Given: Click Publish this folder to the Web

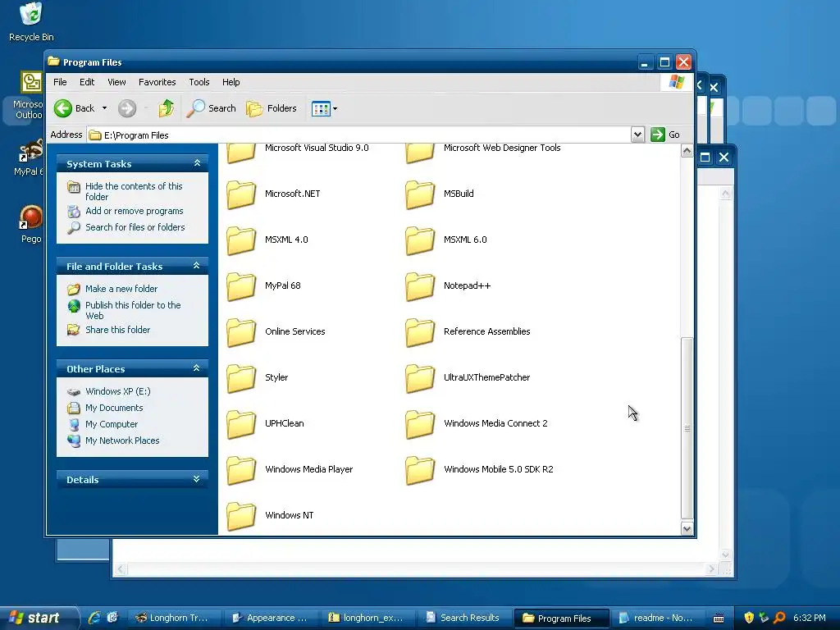Looking at the screenshot, I should tap(133, 310).
